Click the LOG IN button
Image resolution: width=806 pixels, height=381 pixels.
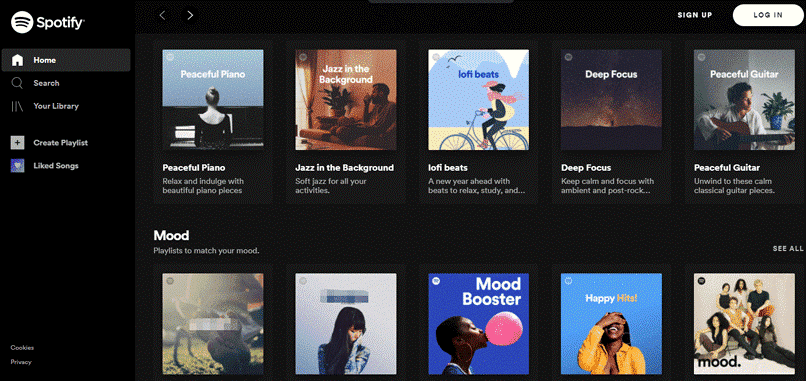(768, 15)
